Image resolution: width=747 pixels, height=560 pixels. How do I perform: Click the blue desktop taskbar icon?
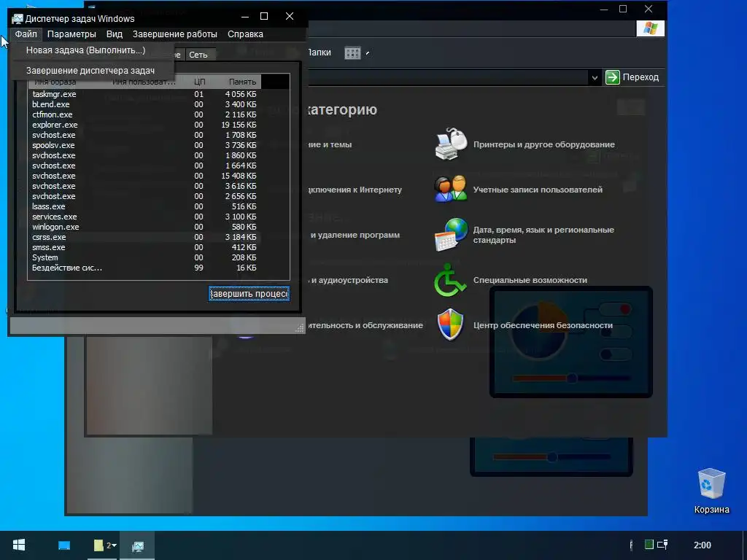tap(64, 545)
